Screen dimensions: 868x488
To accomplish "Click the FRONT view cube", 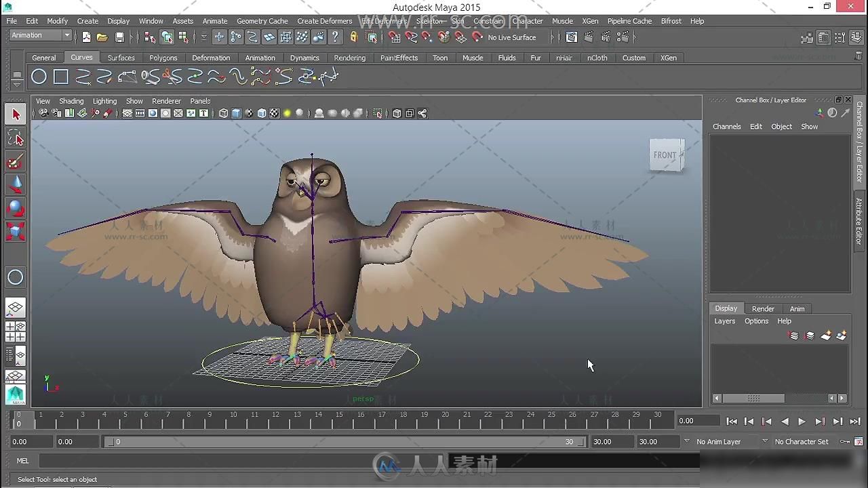I will pos(667,155).
